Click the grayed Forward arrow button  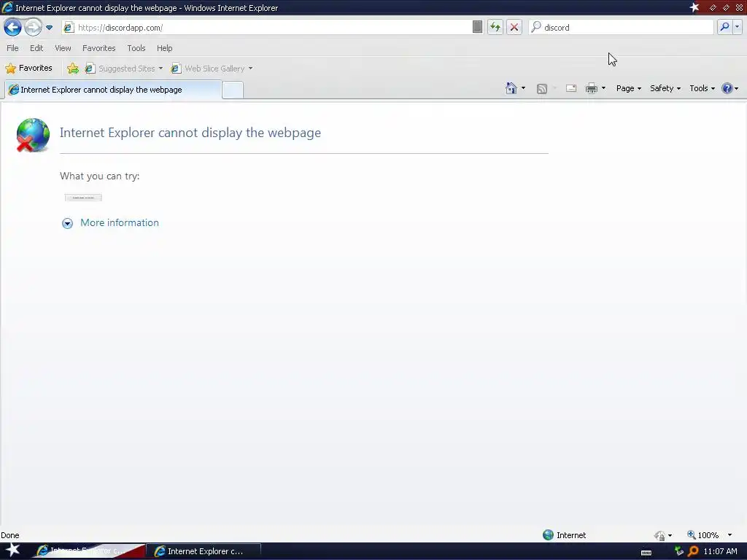pos(33,27)
